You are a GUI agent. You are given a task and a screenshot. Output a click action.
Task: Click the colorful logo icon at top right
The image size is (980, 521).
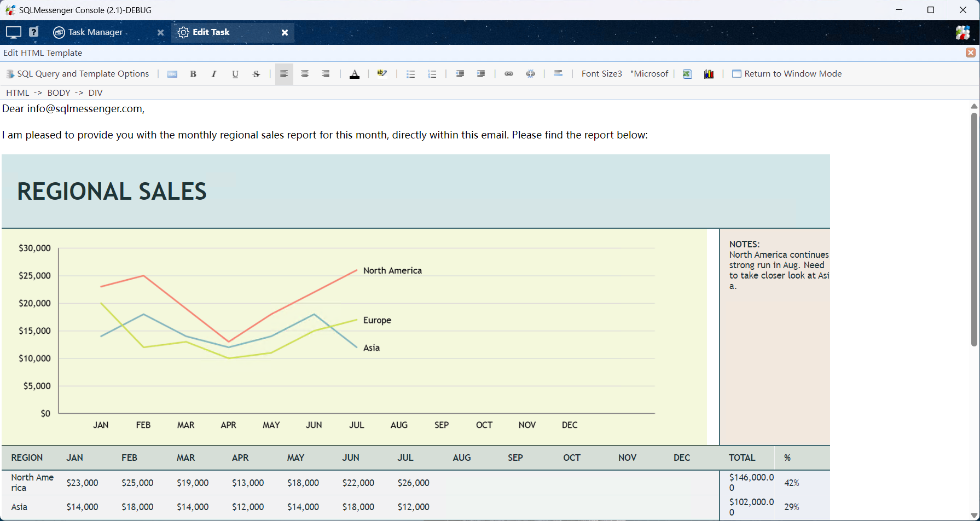click(962, 32)
